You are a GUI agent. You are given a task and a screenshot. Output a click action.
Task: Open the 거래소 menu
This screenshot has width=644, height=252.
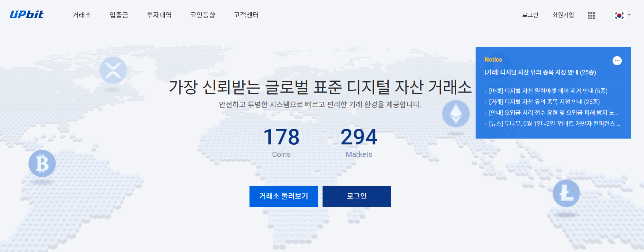[81, 15]
